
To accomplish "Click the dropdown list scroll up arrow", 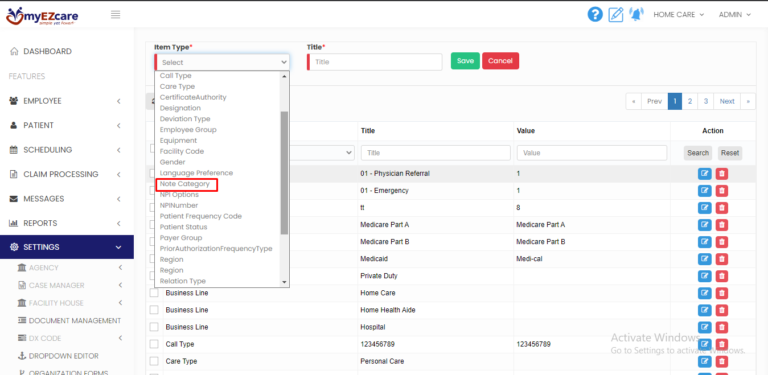I will point(284,76).
